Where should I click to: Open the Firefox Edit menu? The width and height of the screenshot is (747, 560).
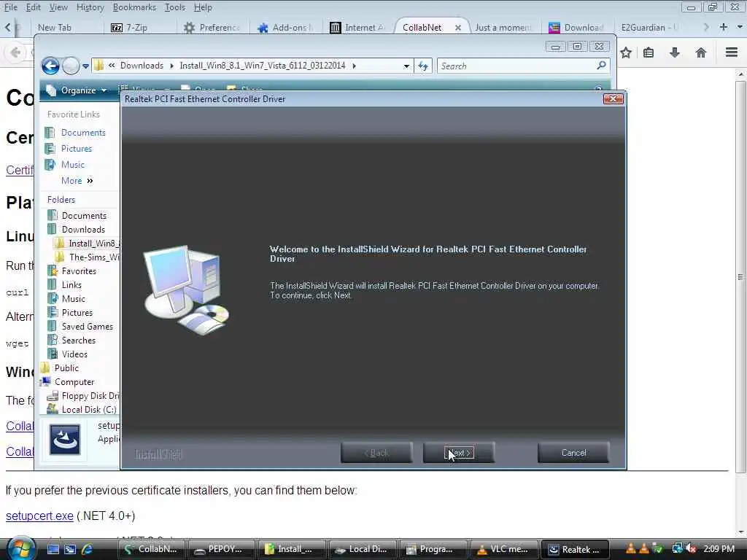pos(33,7)
